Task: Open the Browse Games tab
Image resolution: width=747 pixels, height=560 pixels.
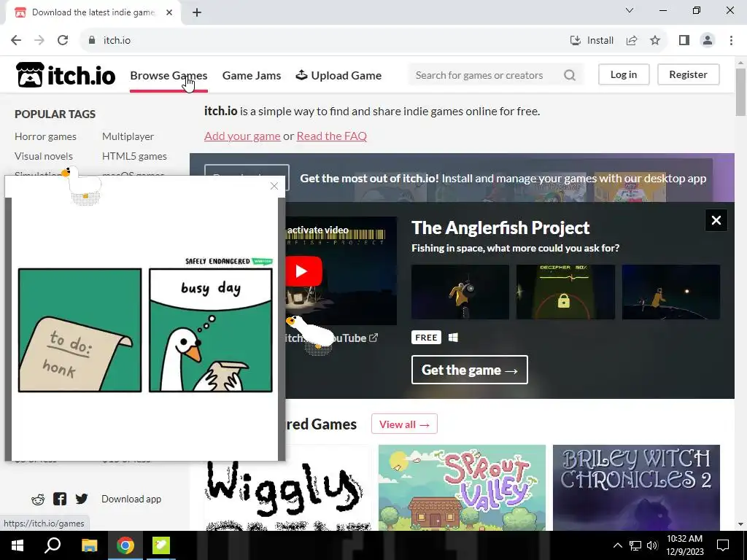Action: (x=169, y=75)
